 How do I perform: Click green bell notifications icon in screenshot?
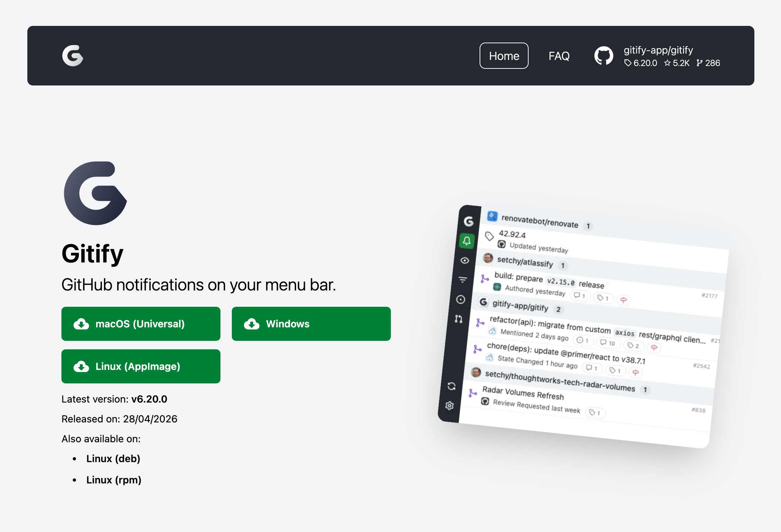point(467,241)
